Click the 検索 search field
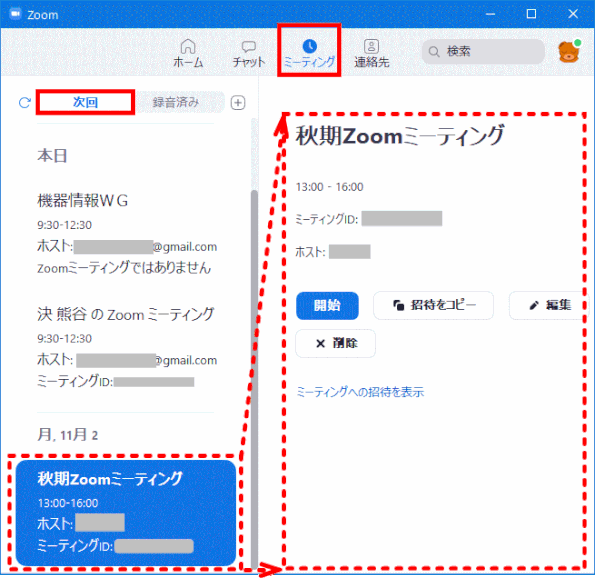Viewport: 595px width, 578px height. [x=483, y=51]
